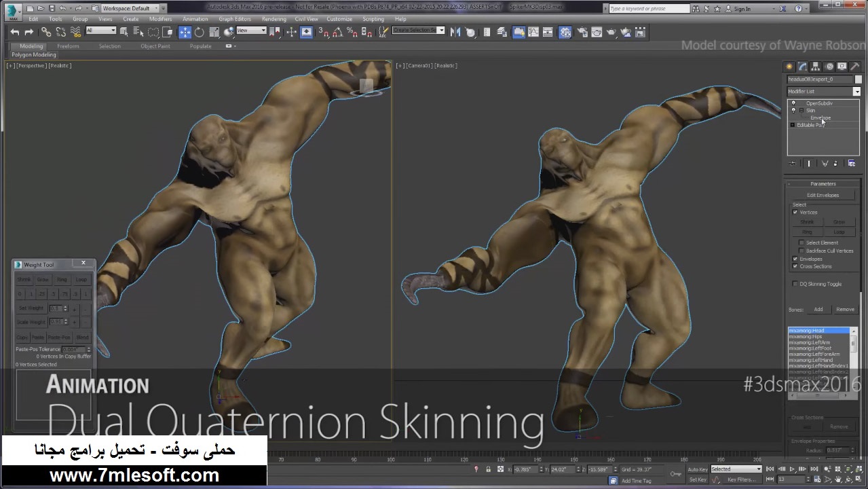The width and height of the screenshot is (868, 489).
Task: Click the Remove bones button
Action: (845, 309)
